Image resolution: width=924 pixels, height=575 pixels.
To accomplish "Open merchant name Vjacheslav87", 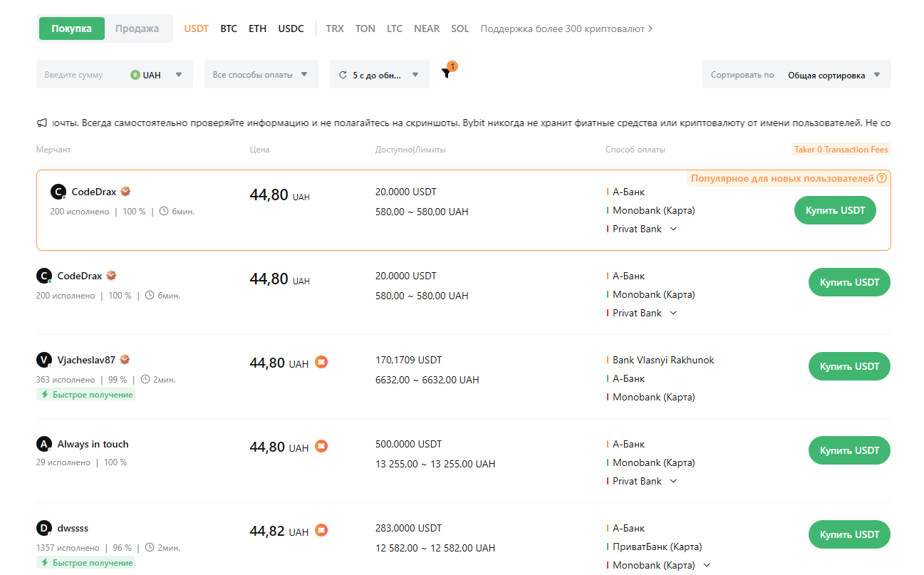I will (86, 360).
